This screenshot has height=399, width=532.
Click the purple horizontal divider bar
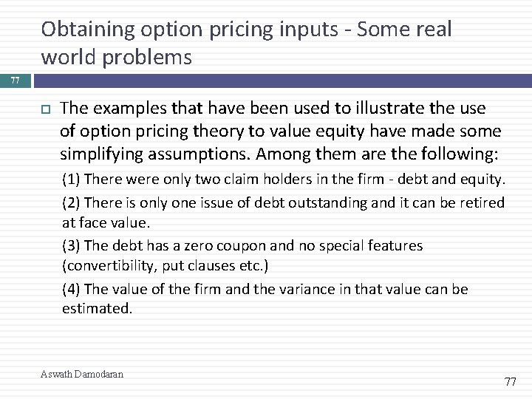[282, 81]
